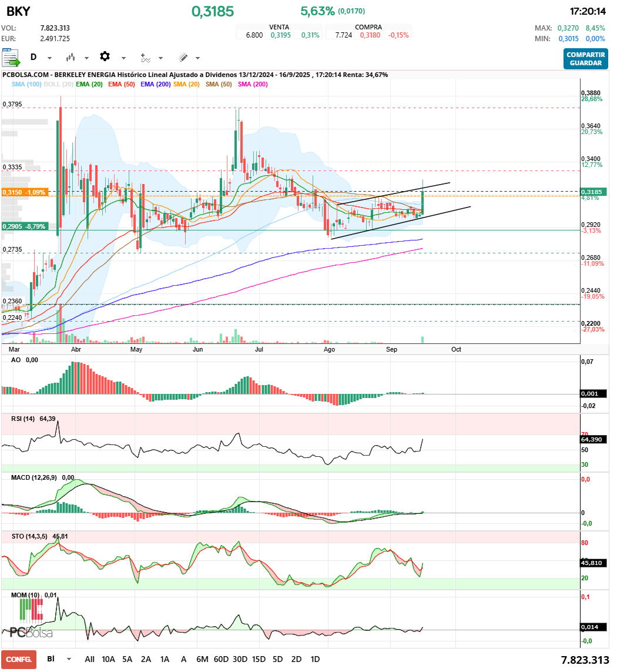Click the green 0,2905 -8,79% price tag
The image size is (617, 672).
tap(25, 226)
